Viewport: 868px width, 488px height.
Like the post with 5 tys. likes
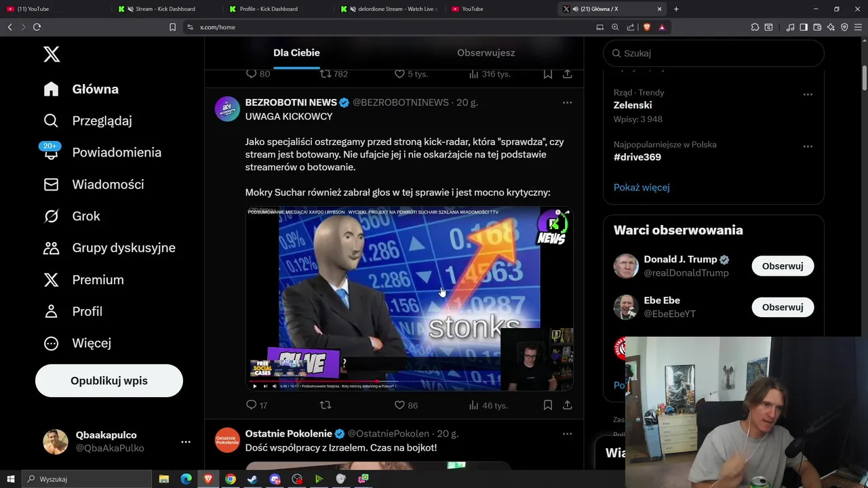(x=411, y=74)
